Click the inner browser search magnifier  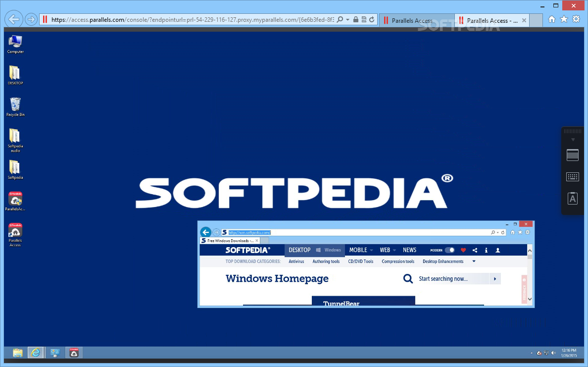tap(493, 233)
